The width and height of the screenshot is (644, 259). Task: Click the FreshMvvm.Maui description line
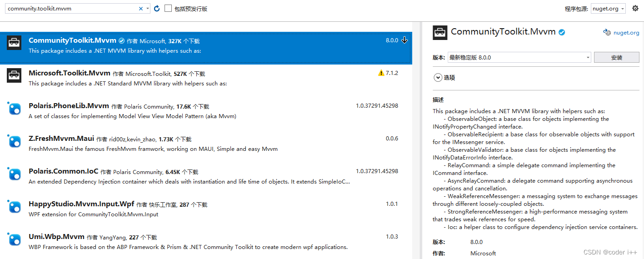(153, 149)
